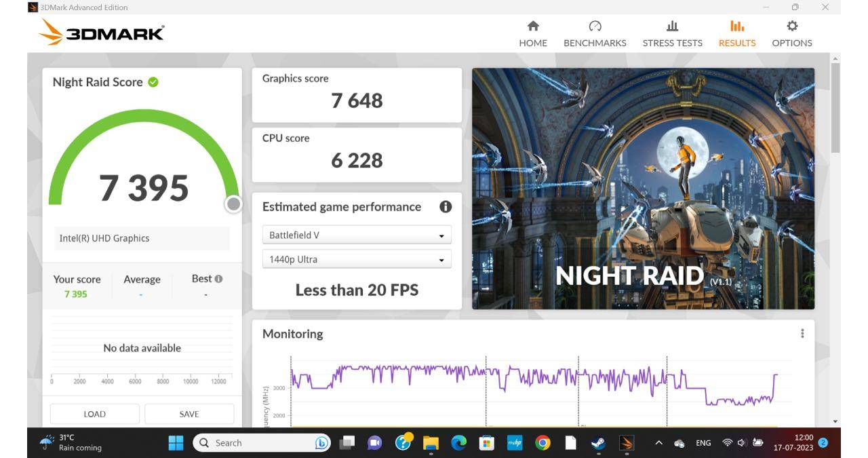
Task: Expand the 1440p Ultra resolution dropdown
Action: pos(357,259)
